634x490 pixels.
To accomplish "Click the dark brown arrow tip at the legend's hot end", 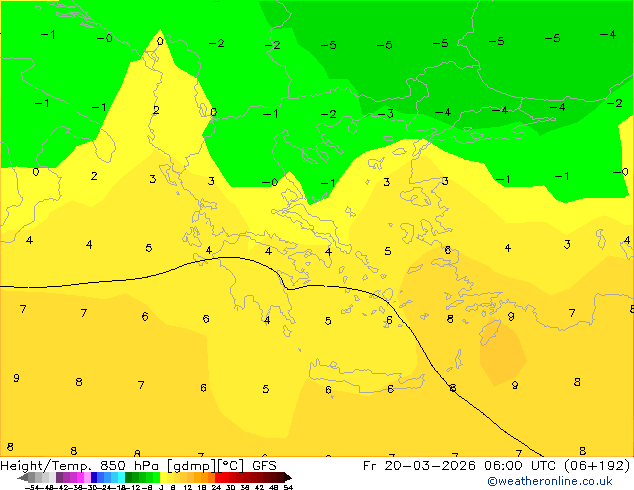I will [x=287, y=478].
